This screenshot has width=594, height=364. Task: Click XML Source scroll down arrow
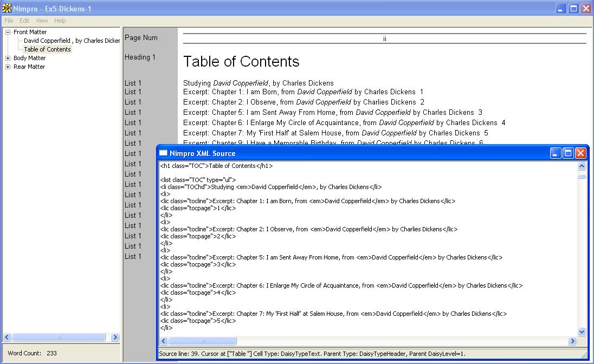coord(582,332)
